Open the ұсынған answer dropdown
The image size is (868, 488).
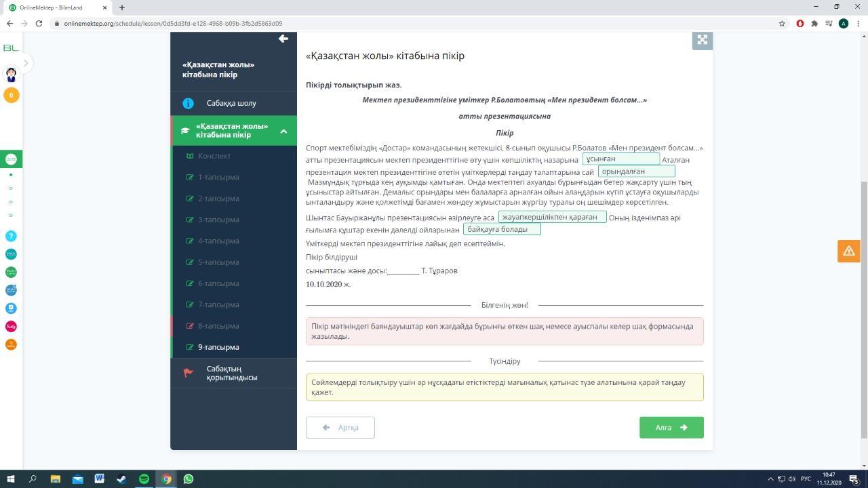621,159
